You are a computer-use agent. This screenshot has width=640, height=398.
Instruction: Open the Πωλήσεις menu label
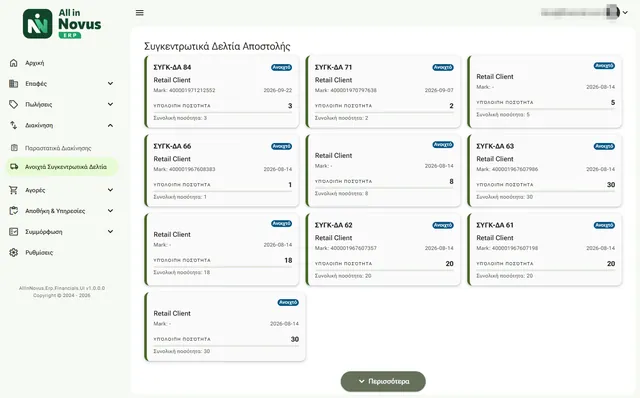39,105
